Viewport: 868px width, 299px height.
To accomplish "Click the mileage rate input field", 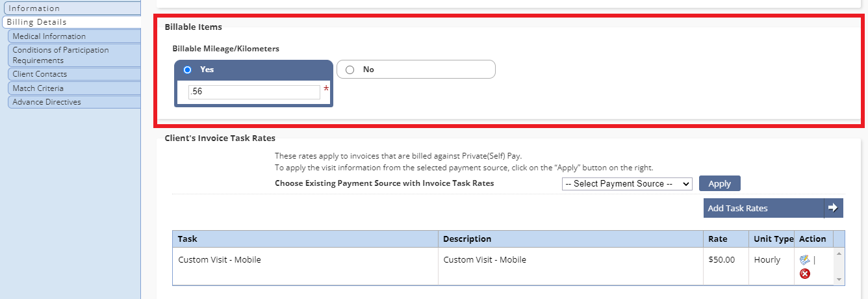I will 254,92.
